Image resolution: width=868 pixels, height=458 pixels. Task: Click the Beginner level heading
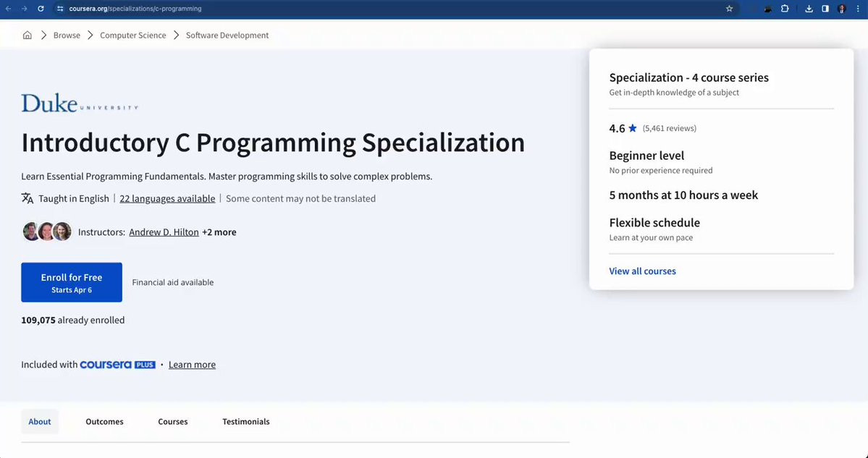tap(646, 156)
